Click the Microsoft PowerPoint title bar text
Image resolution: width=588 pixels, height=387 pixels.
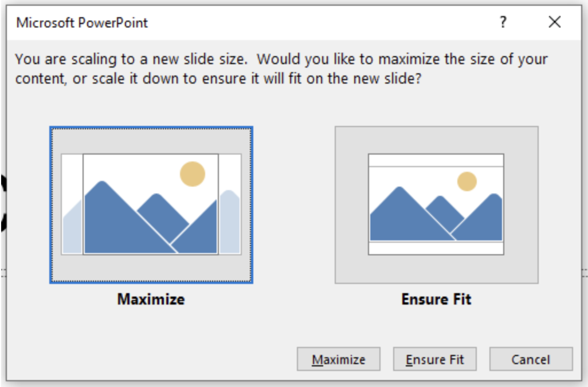click(x=82, y=23)
